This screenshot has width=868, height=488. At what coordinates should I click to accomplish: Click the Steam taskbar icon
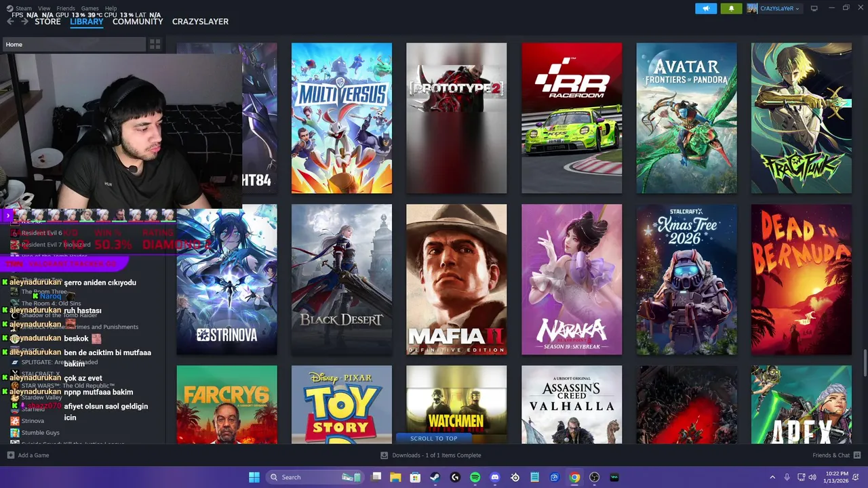pos(435,477)
